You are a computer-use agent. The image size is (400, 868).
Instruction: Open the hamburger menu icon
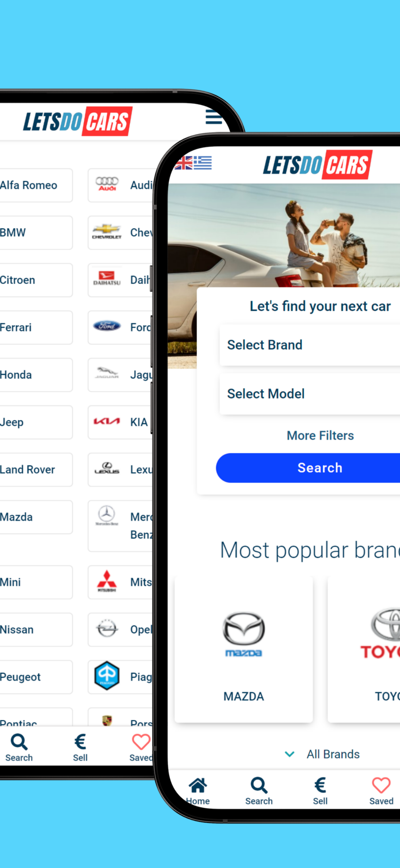(214, 117)
